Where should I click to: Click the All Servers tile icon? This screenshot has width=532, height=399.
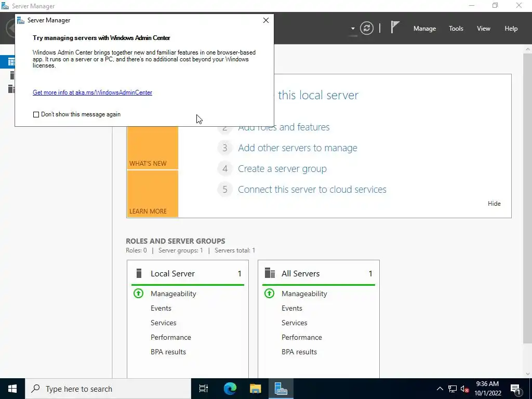270,273
